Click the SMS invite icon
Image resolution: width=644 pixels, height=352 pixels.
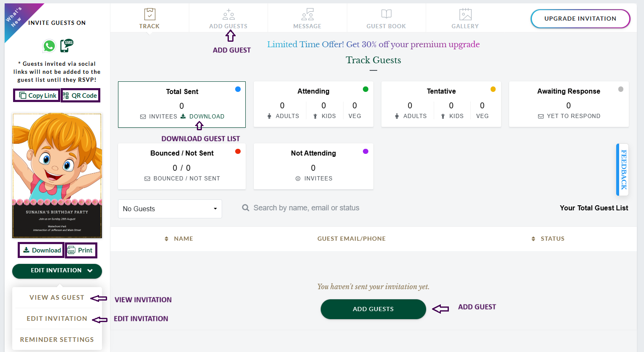67,46
